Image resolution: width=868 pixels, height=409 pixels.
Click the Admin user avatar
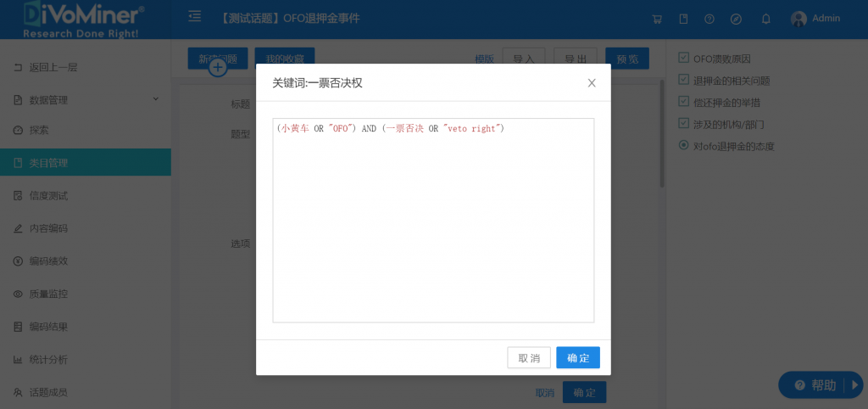click(x=798, y=19)
